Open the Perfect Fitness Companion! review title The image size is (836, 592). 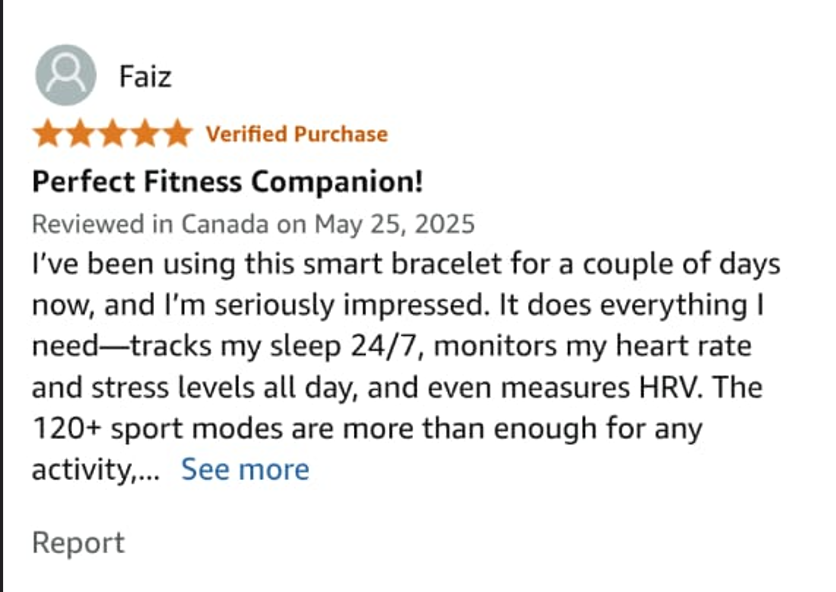pyautogui.click(x=228, y=182)
